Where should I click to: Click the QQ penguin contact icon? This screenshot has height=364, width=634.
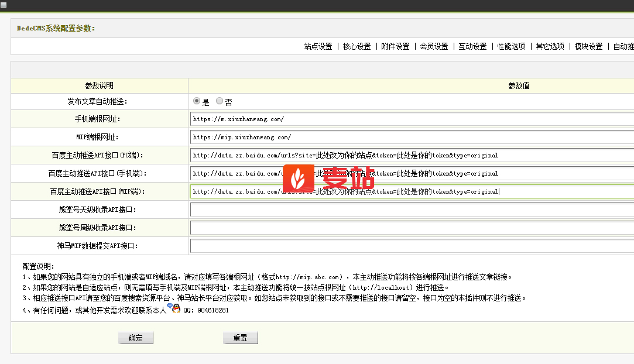(x=173, y=308)
